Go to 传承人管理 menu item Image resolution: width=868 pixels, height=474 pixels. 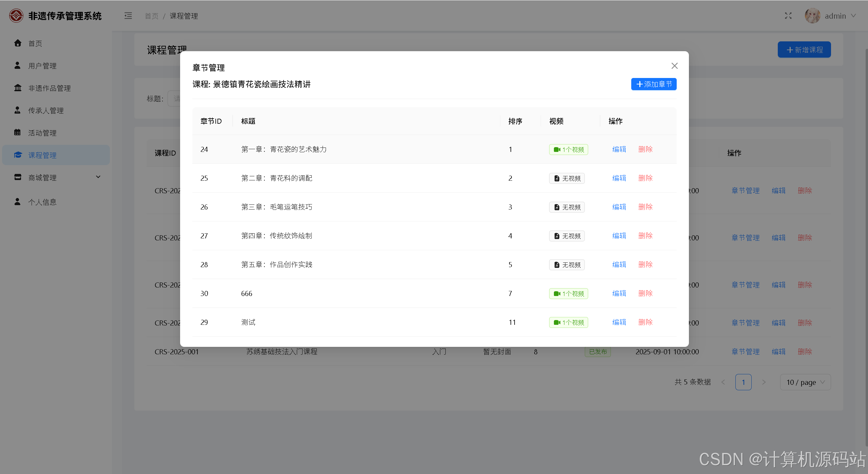46,111
